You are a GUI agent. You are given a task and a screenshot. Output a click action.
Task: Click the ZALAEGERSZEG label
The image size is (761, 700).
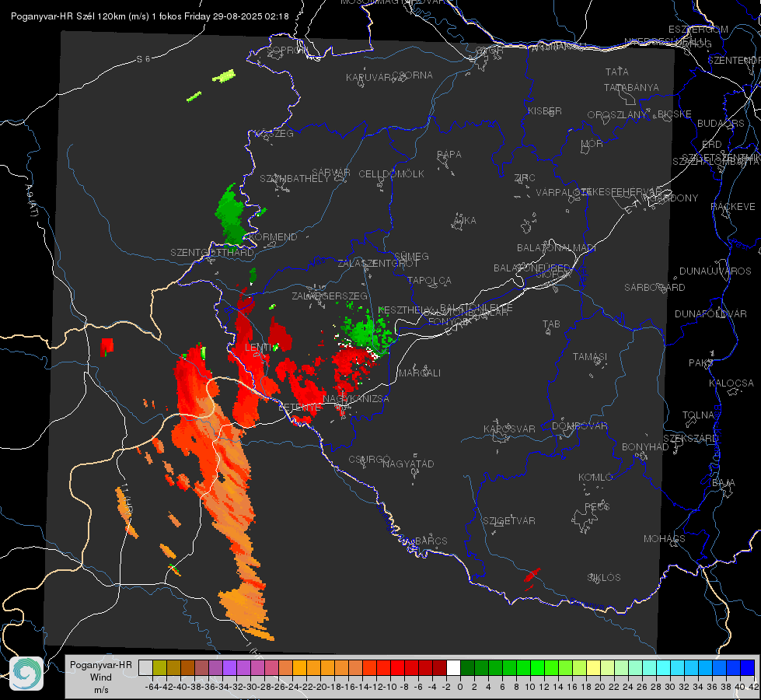(x=330, y=296)
